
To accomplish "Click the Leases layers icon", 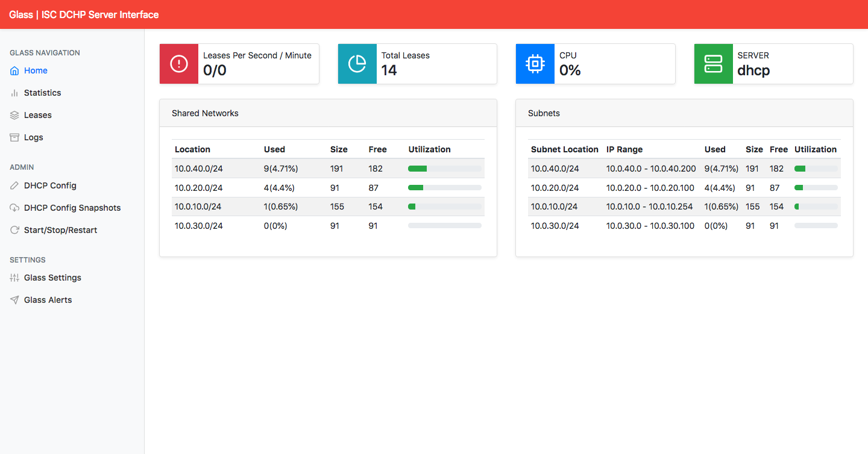I will pos(14,115).
